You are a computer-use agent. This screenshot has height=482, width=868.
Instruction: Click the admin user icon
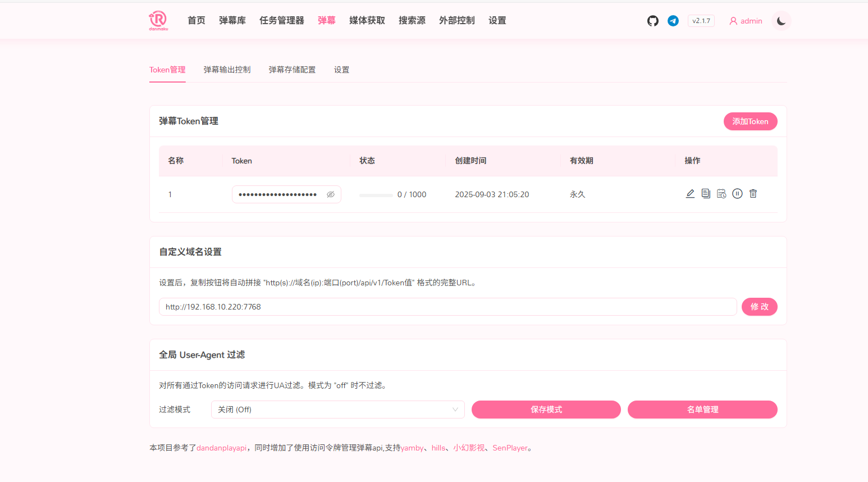733,21
